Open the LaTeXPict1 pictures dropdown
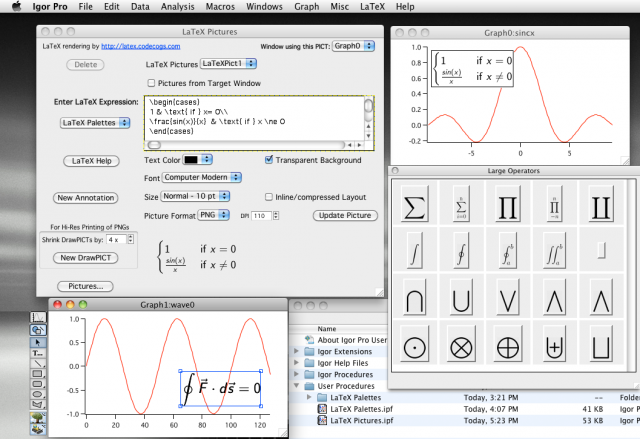This screenshot has height=439, width=640. point(228,64)
